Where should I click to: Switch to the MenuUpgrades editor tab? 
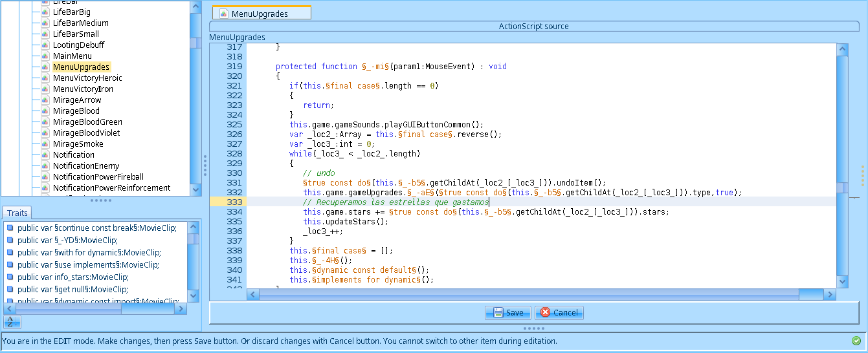(x=262, y=14)
